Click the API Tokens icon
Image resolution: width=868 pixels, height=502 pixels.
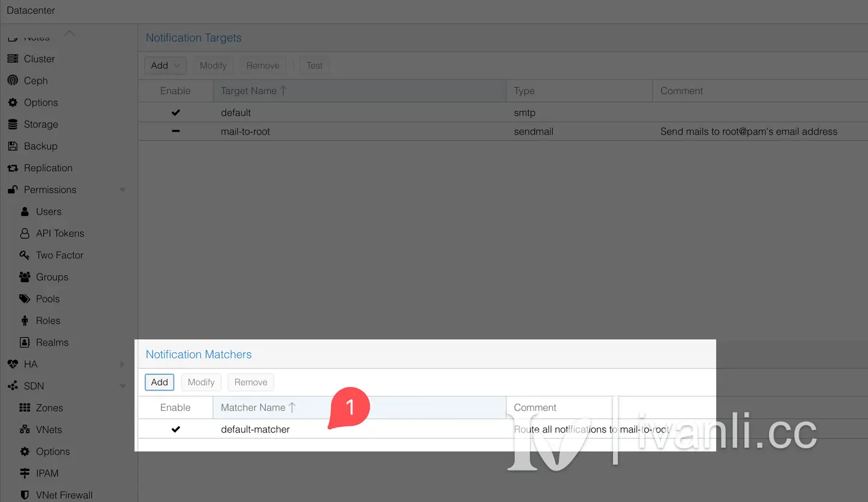(25, 233)
